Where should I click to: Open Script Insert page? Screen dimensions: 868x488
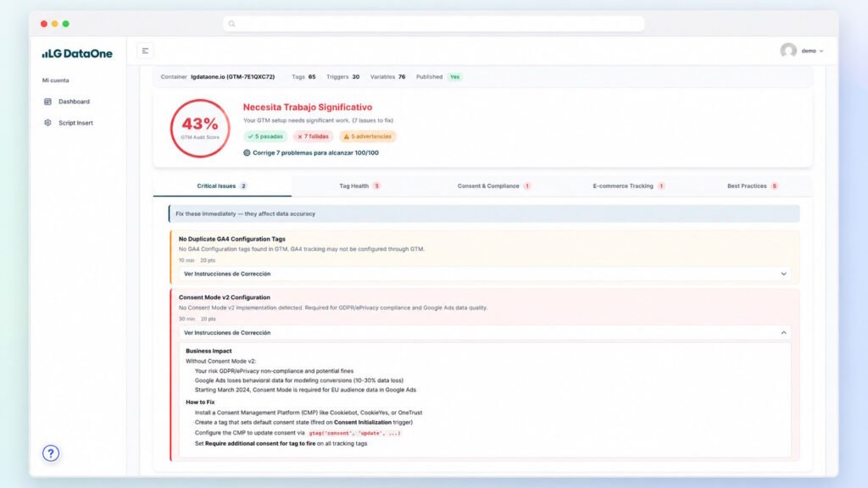click(x=75, y=123)
